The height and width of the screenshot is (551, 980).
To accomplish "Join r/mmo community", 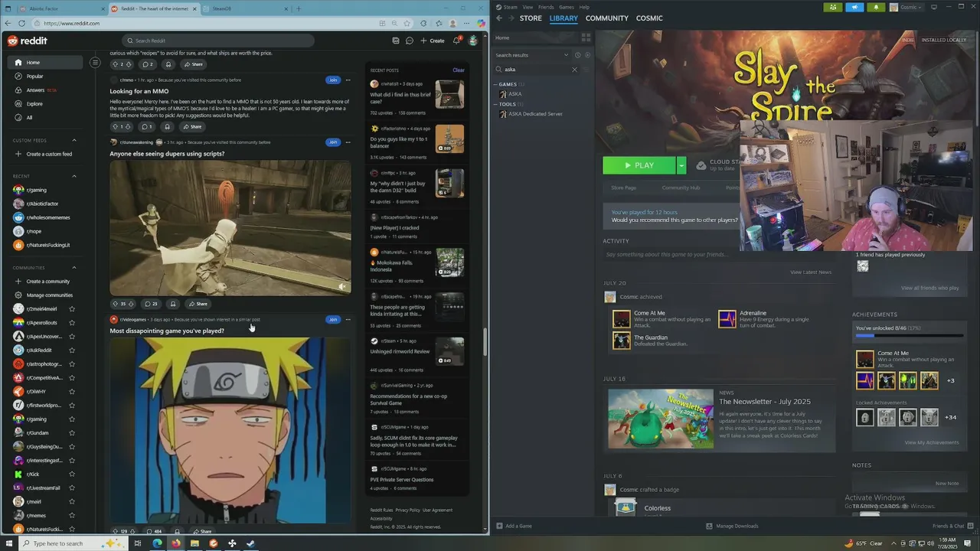I will (332, 80).
